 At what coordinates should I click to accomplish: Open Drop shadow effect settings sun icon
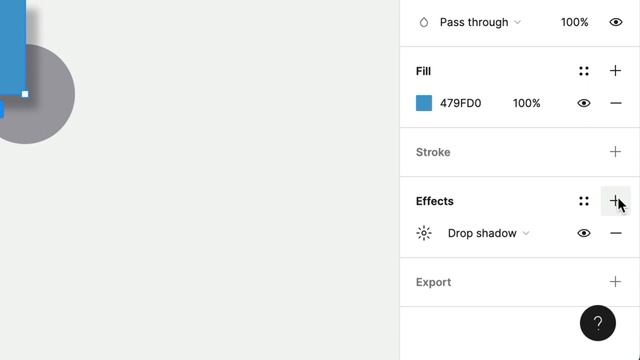point(424,233)
